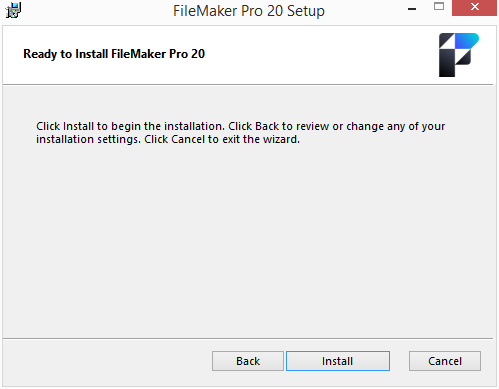Click the word 'Back' in the instruction sentence

click(x=267, y=126)
